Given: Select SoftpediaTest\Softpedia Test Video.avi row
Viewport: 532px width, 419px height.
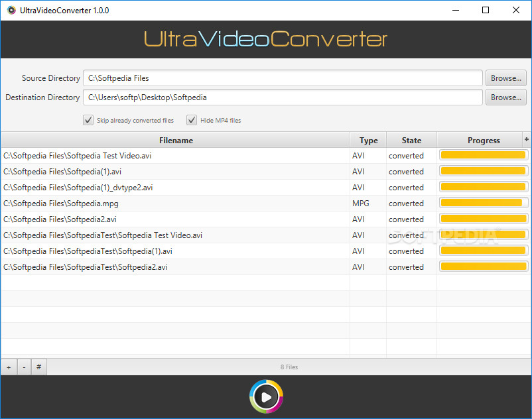Looking at the screenshot, I should 265,235.
